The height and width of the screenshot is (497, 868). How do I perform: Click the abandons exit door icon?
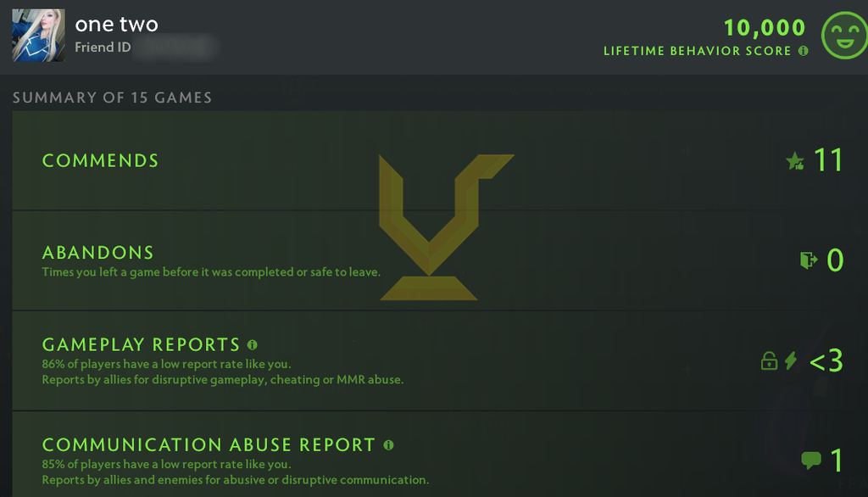pyautogui.click(x=809, y=260)
